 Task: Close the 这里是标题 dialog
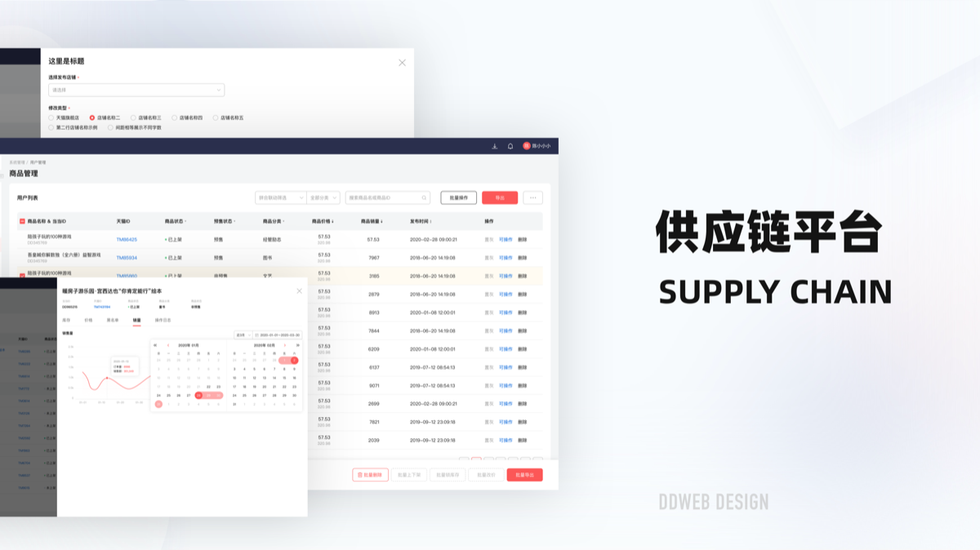402,63
